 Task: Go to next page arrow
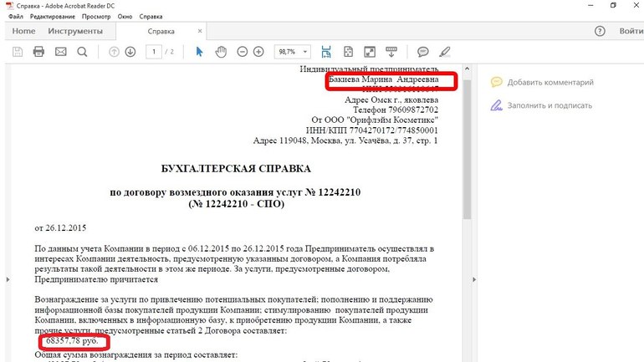[130, 52]
